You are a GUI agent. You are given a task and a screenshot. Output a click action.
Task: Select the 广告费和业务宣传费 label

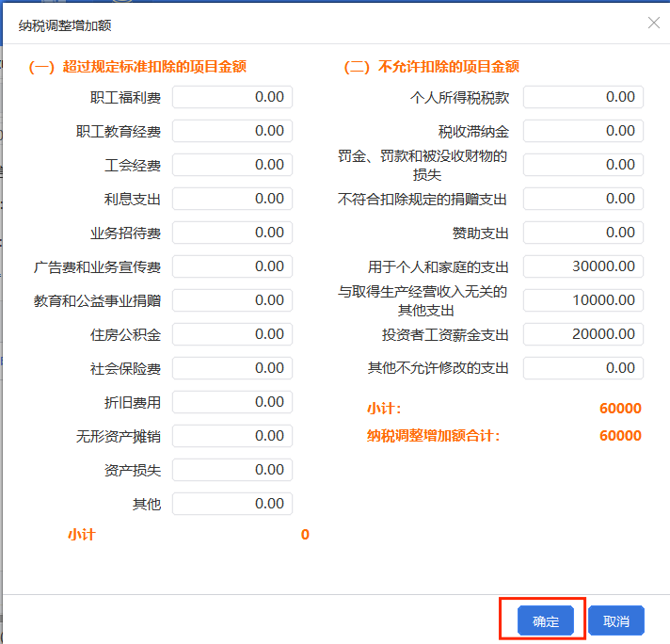(98, 266)
